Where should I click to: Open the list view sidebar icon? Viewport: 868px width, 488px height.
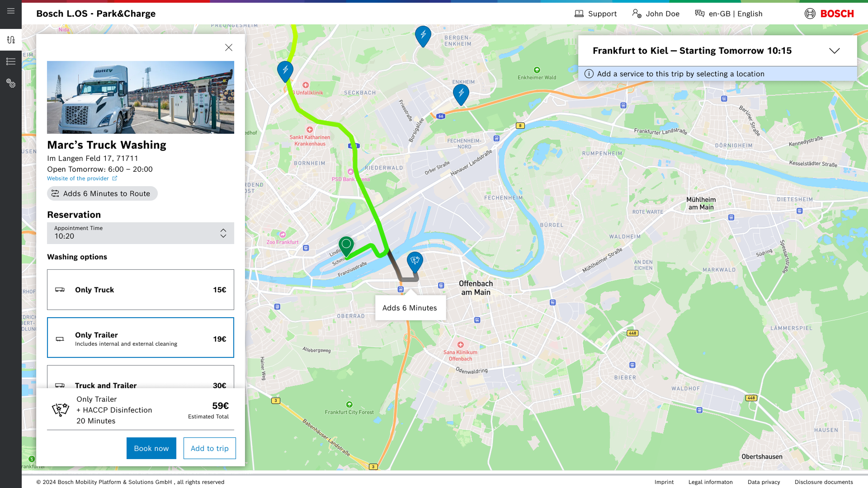11,61
